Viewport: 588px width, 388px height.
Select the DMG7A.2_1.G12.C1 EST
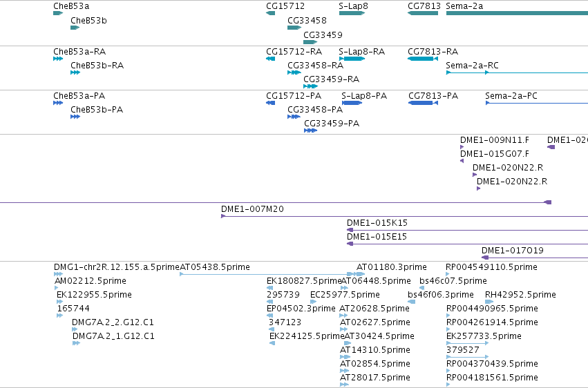pyautogui.click(x=76, y=343)
